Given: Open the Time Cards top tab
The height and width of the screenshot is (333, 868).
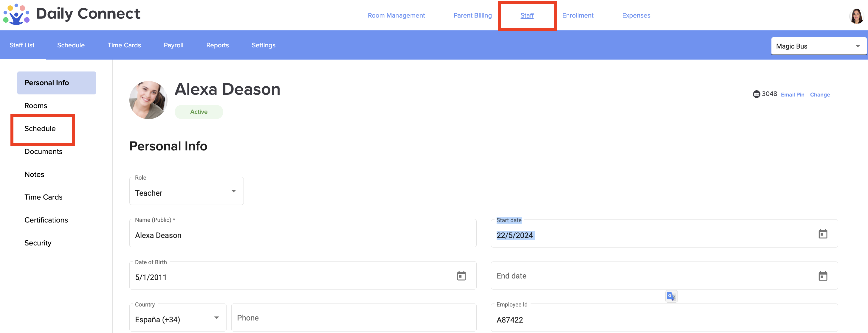Looking at the screenshot, I should click(x=124, y=45).
